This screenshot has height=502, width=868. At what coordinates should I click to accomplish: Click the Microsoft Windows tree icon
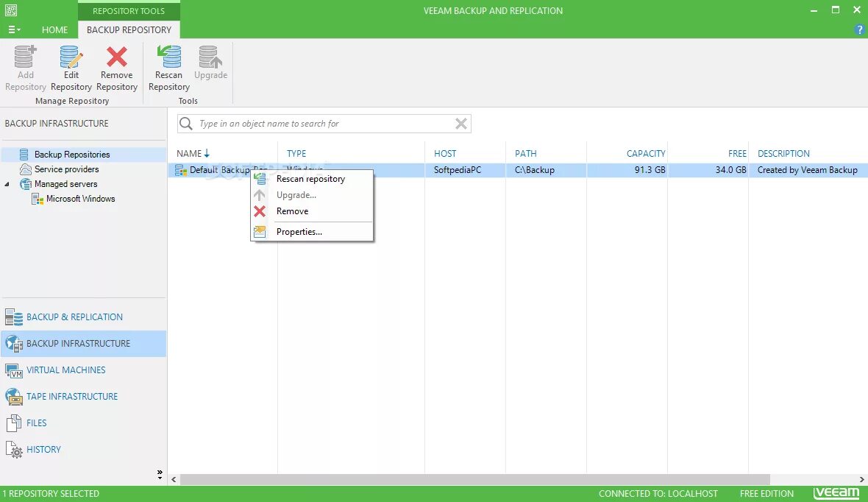point(38,199)
